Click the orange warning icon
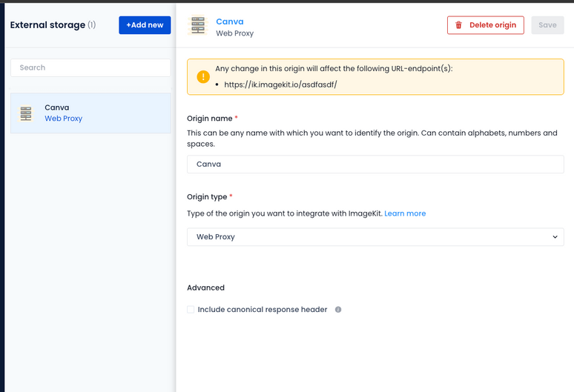The image size is (574, 392). click(202, 76)
